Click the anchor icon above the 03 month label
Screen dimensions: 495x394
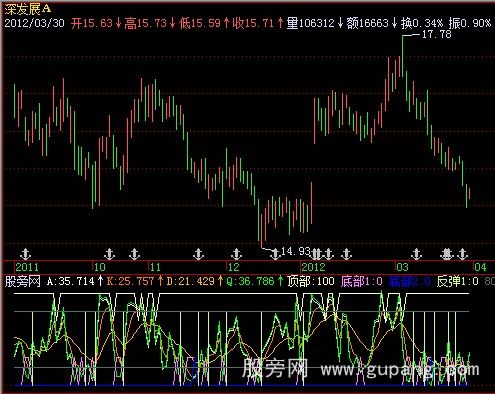[416, 254]
